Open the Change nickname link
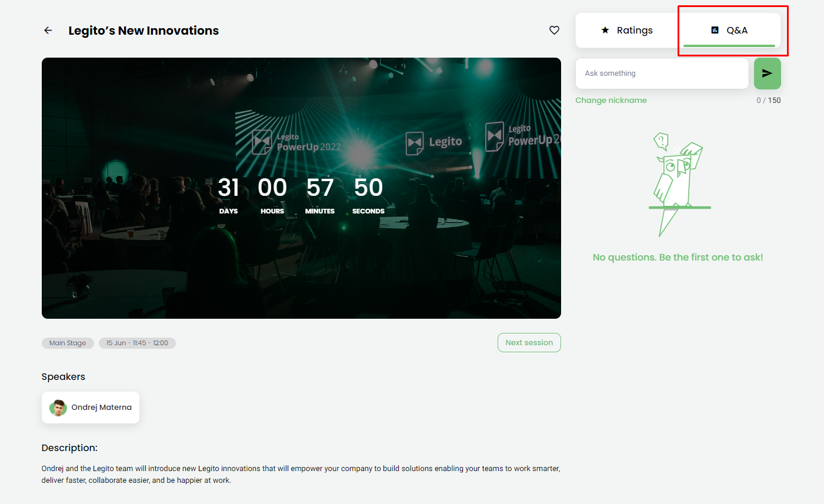 click(611, 101)
